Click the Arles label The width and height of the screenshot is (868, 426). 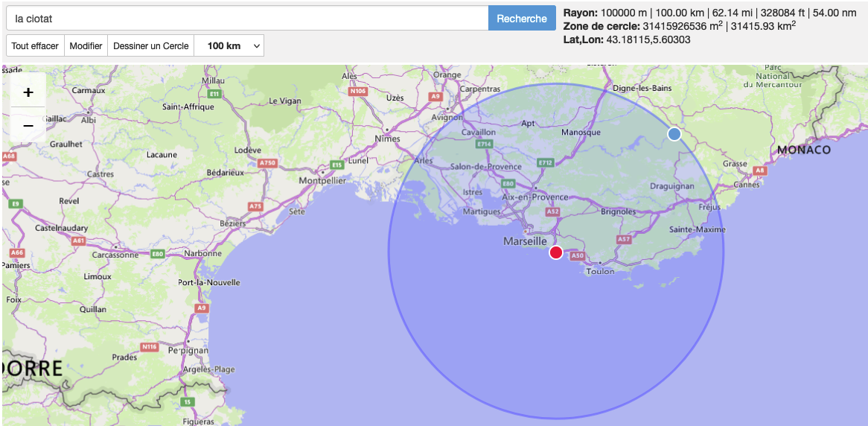point(424,161)
